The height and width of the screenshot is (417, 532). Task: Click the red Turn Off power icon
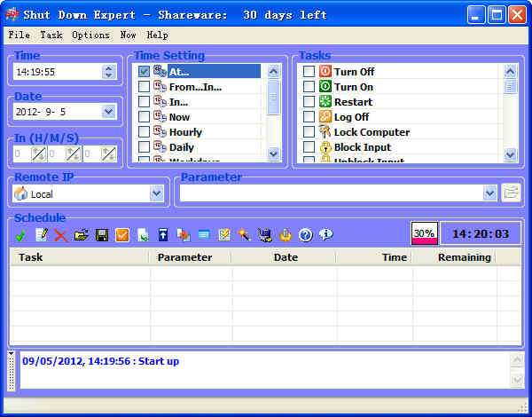point(325,72)
